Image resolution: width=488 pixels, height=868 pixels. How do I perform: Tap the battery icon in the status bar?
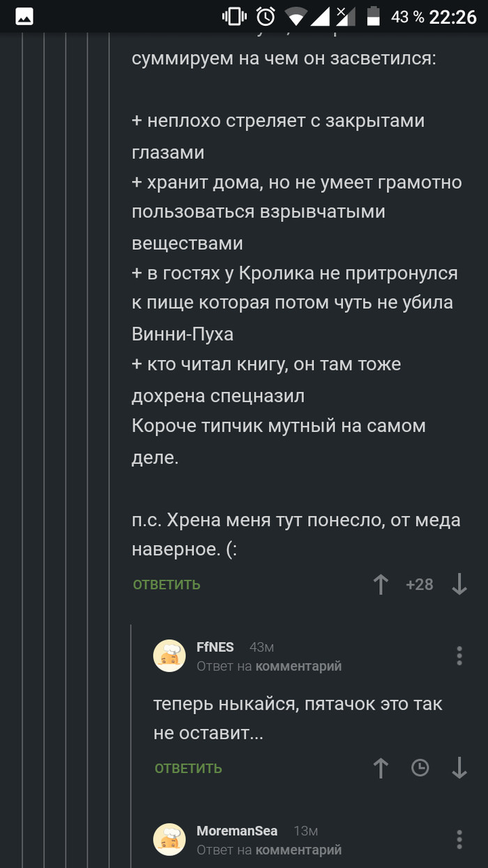(374, 16)
